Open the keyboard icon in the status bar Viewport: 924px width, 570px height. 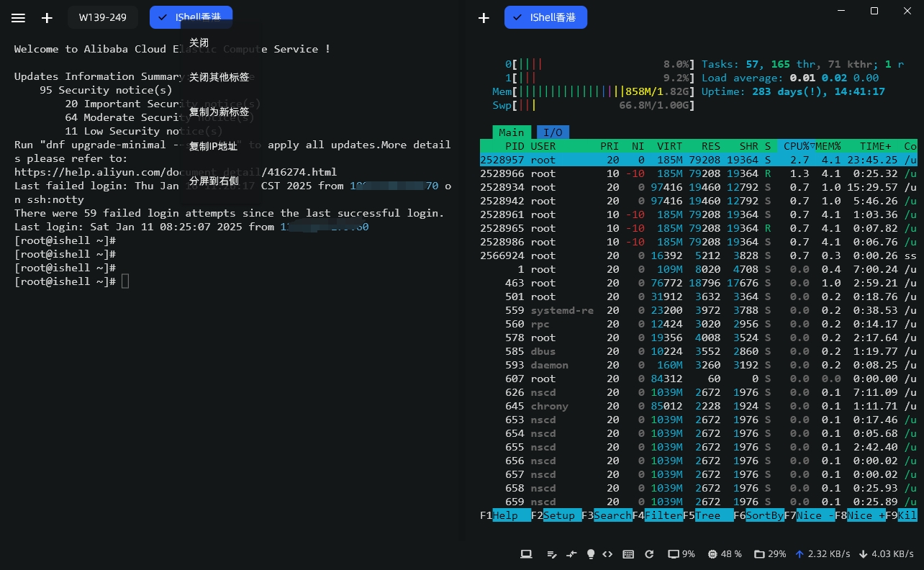pyautogui.click(x=628, y=554)
